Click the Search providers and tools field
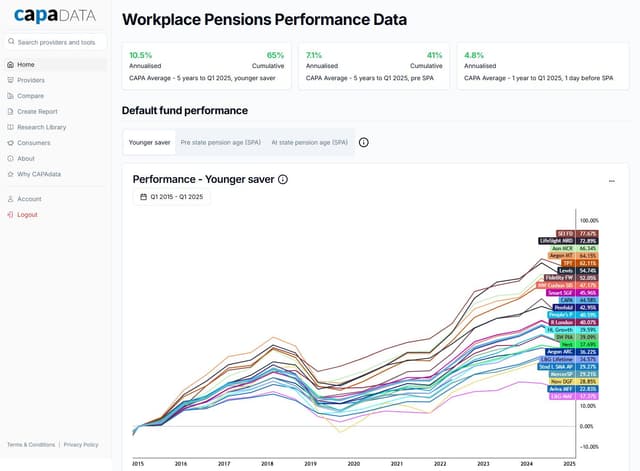This screenshot has width=640, height=471. 55,42
